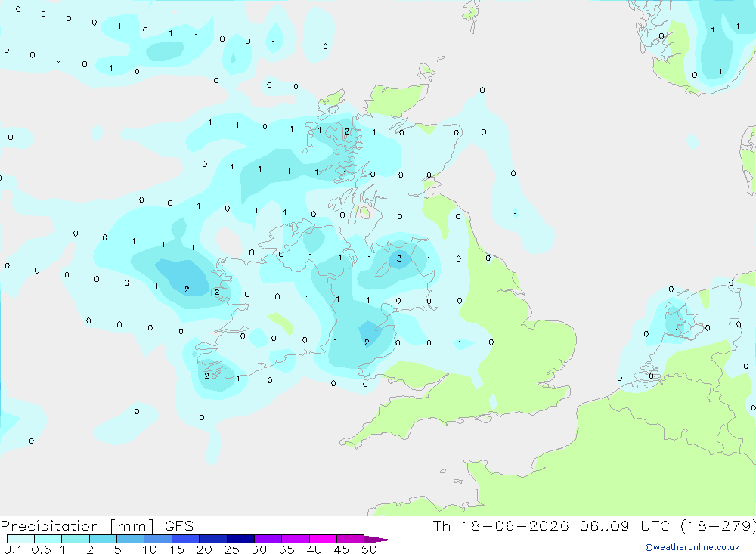Image resolution: width=756 pixels, height=554 pixels.
Task: Click the lightest cyan 0.1–0.5 legend swatch
Action: pyautogui.click(x=20, y=539)
